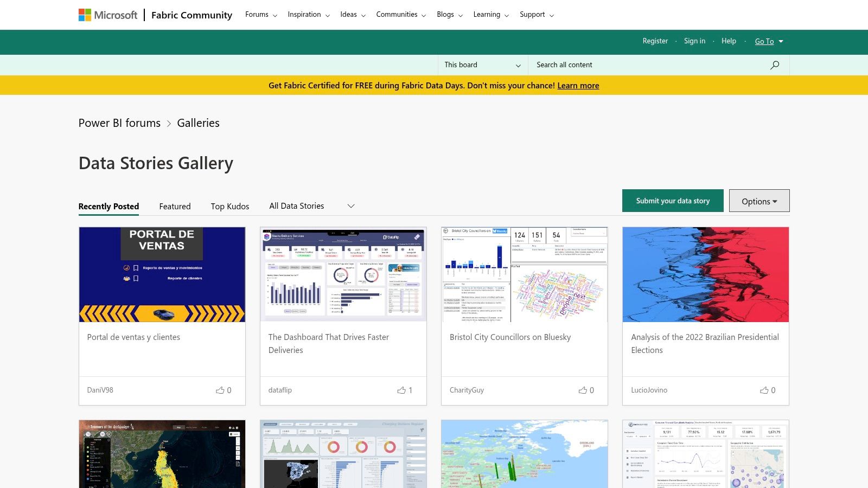This screenshot has width=868, height=488.
Task: Open the Bristol City Councillors on Bluesky thumbnail
Action: (524, 274)
